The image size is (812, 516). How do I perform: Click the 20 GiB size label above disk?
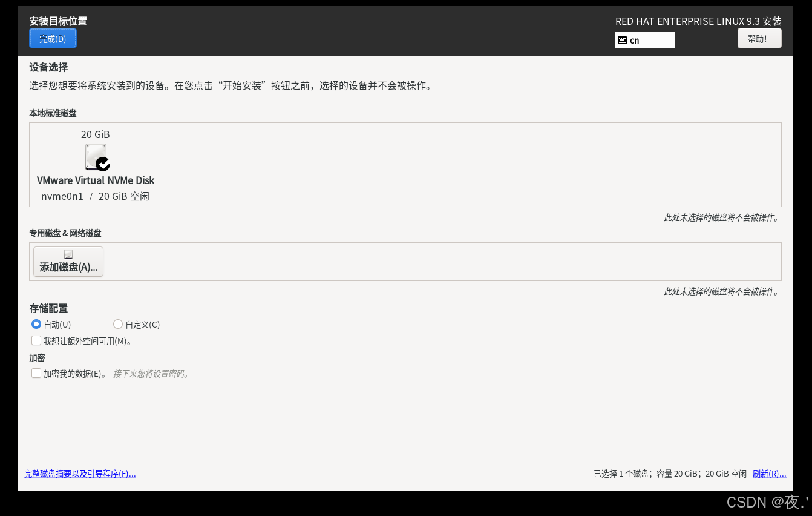pyautogui.click(x=96, y=134)
